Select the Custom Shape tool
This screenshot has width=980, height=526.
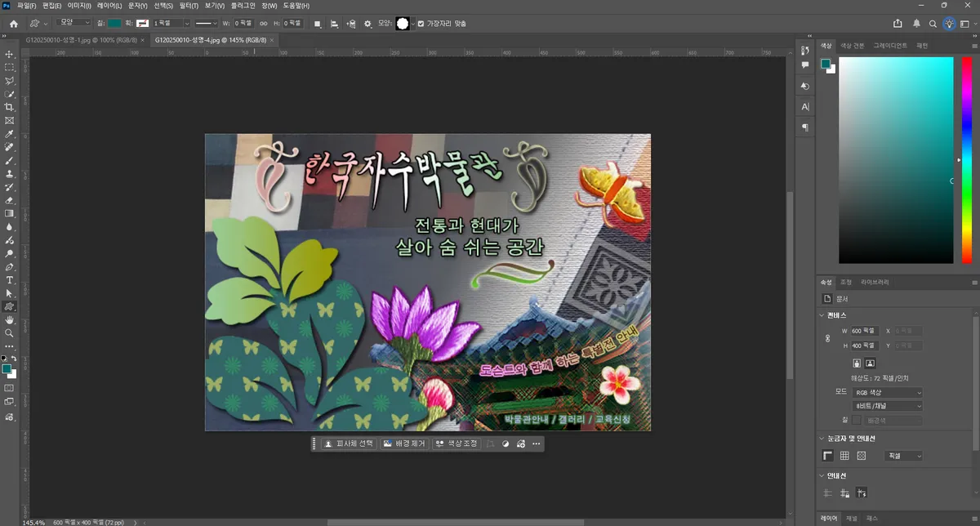tap(10, 306)
